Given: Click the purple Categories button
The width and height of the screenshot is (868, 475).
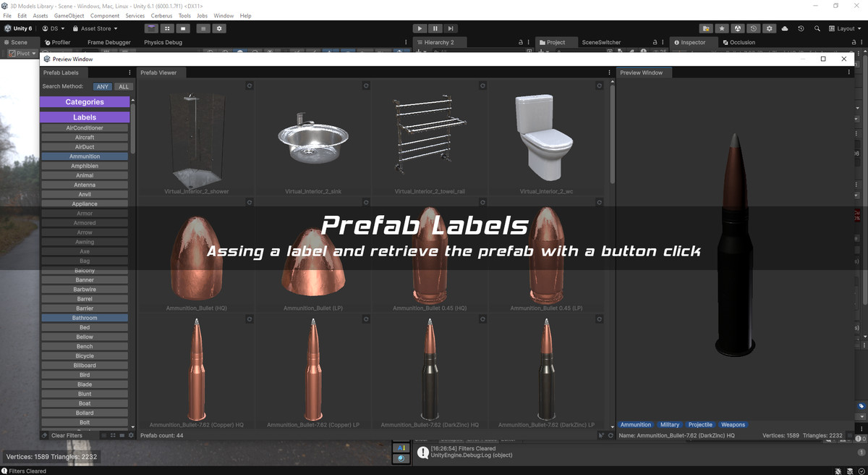Looking at the screenshot, I should click(x=85, y=101).
